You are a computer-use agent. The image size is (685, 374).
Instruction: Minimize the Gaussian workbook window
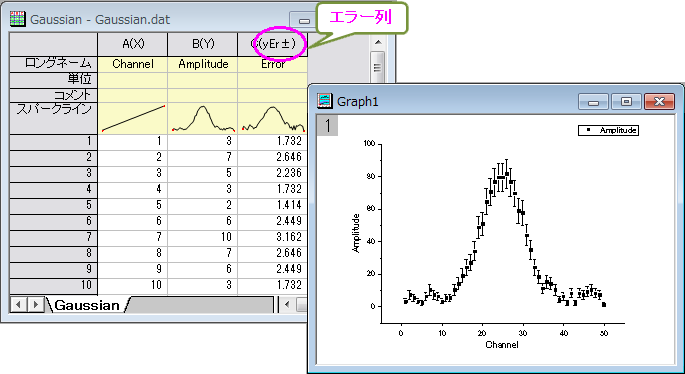(304, 20)
